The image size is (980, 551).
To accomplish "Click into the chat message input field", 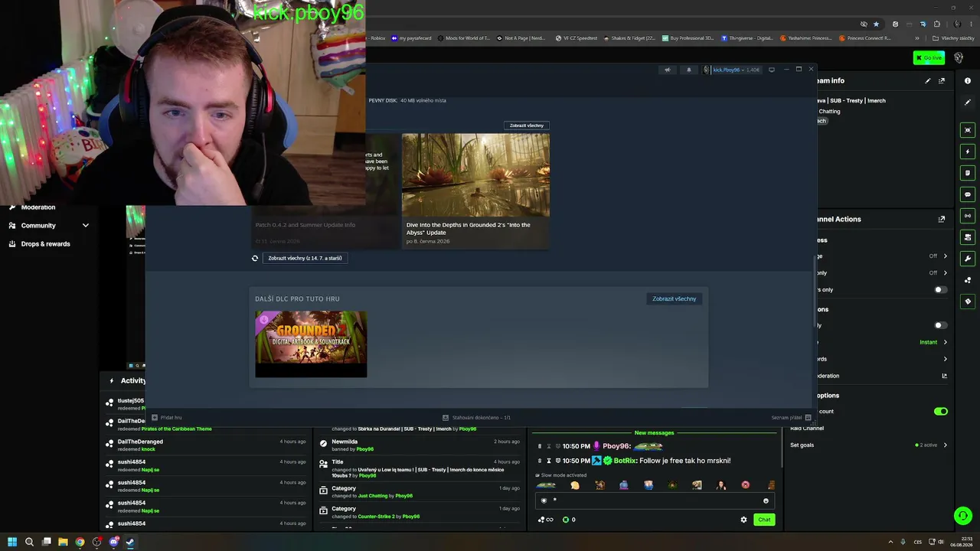I will (655, 501).
